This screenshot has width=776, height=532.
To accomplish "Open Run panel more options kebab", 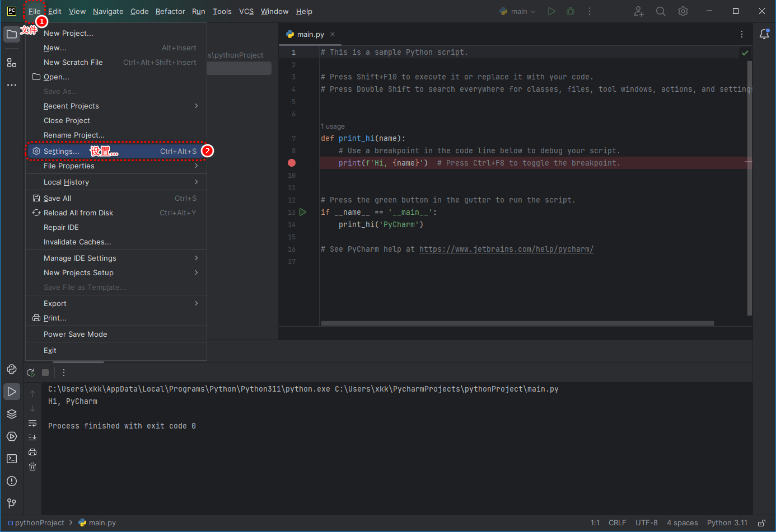I will (64, 373).
